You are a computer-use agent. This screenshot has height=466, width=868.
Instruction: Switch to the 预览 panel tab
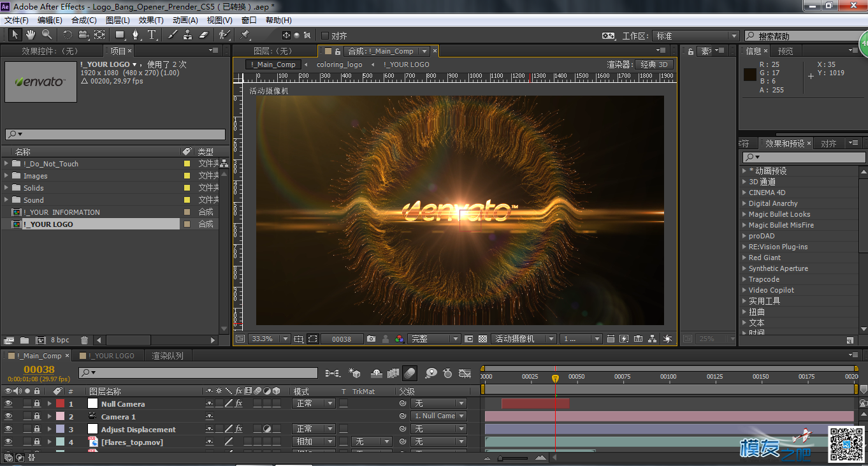click(786, 51)
